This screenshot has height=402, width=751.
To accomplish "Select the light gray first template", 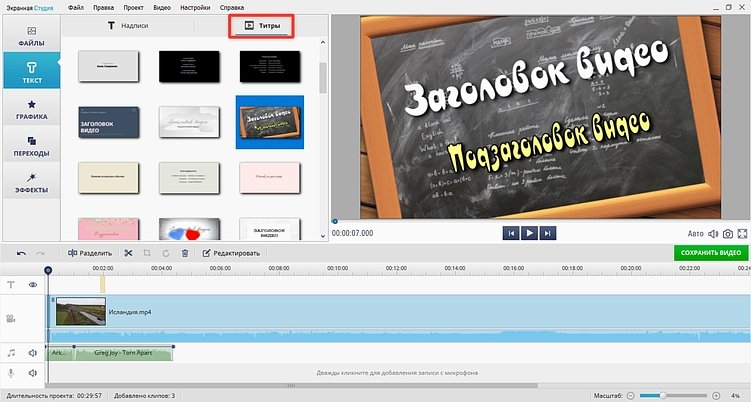I will pos(109,67).
